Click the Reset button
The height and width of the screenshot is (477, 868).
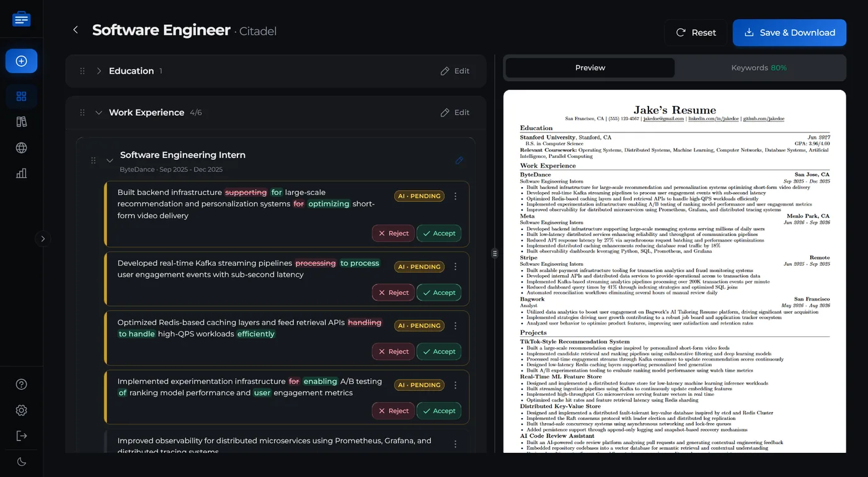click(x=696, y=33)
